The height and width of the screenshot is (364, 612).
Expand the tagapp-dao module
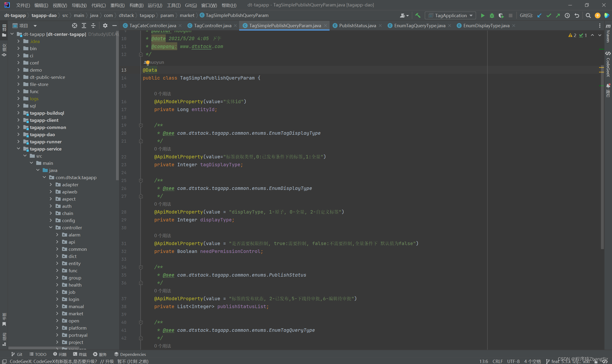click(x=18, y=134)
